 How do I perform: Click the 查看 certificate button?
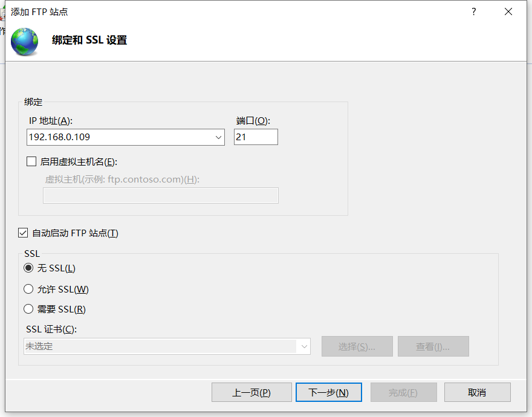click(x=433, y=346)
